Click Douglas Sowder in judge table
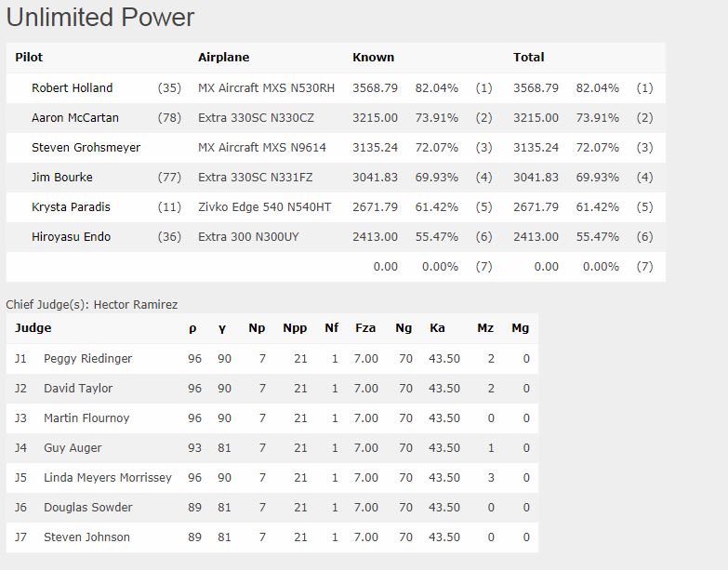Image resolution: width=728 pixels, height=570 pixels. coord(87,508)
